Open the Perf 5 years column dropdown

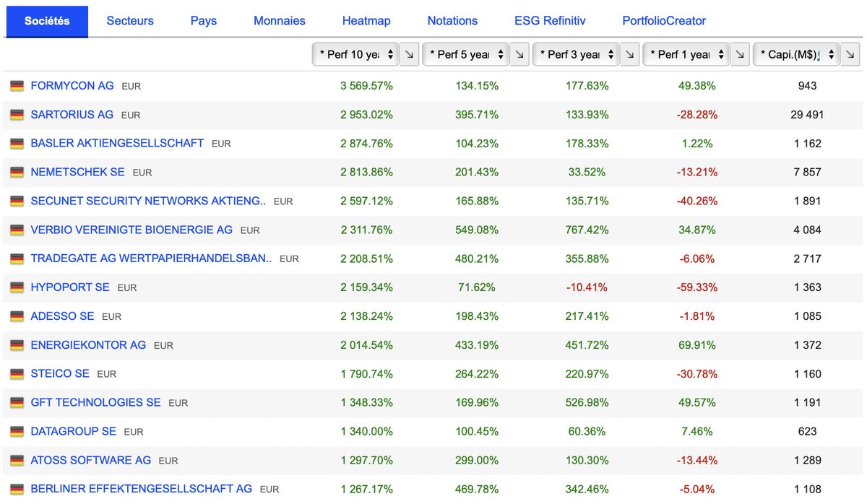point(466,54)
